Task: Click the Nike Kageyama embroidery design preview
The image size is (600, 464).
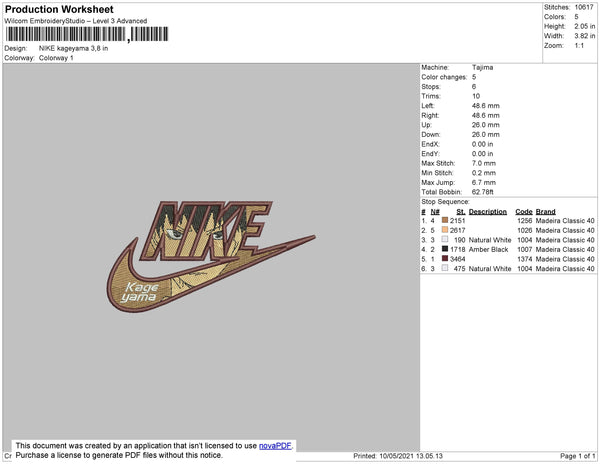Action: 211,257
